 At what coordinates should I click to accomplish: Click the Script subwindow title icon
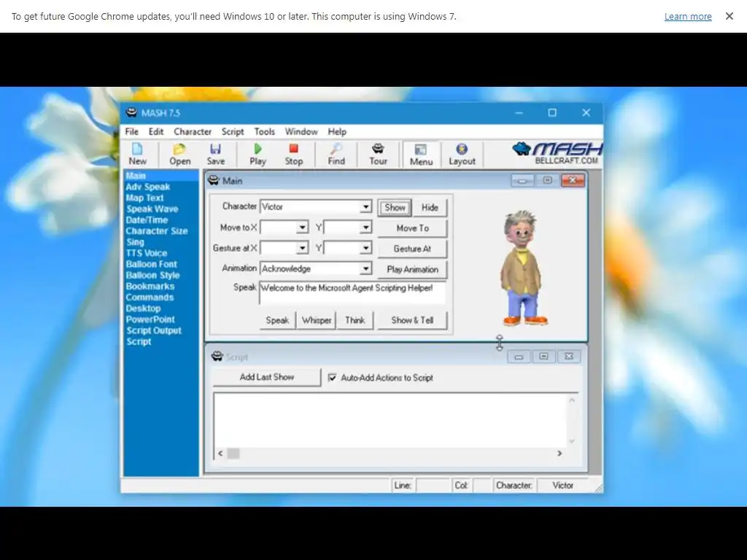217,357
